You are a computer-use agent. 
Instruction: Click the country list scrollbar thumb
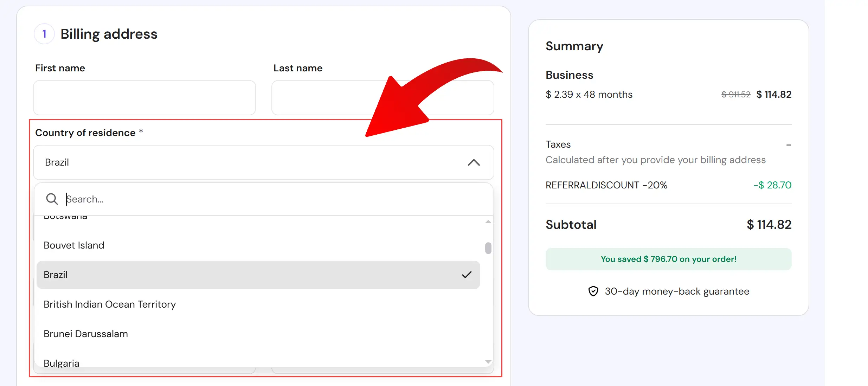488,248
